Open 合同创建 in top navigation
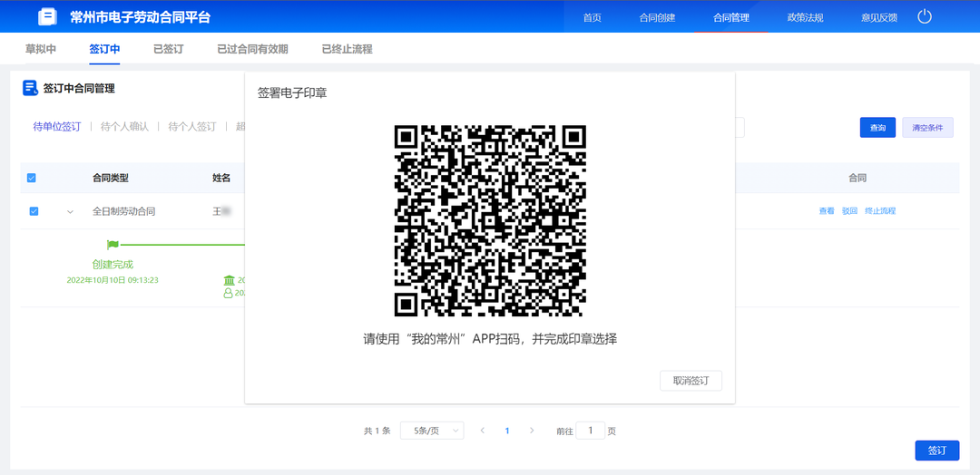Viewport: 980px width, 475px height. click(658, 17)
